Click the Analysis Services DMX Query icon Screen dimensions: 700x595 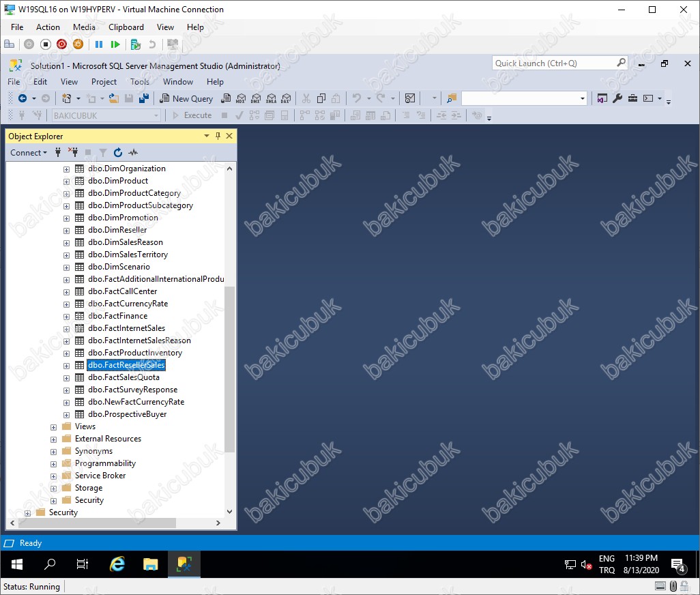[x=256, y=99]
